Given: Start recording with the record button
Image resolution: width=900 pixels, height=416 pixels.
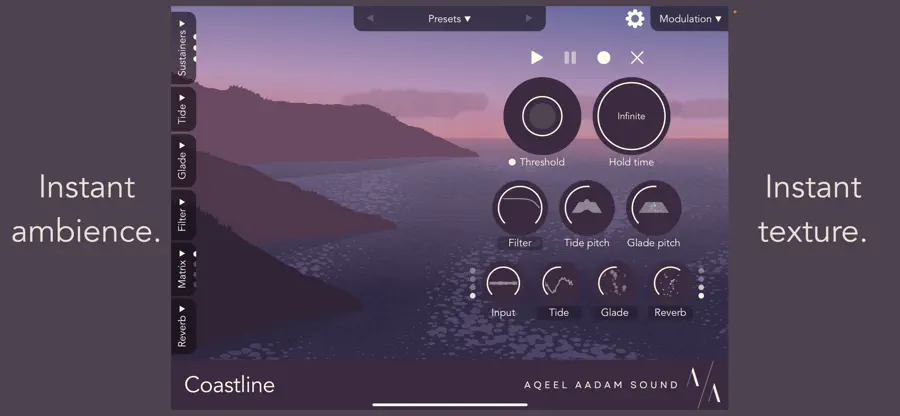Looking at the screenshot, I should point(604,57).
